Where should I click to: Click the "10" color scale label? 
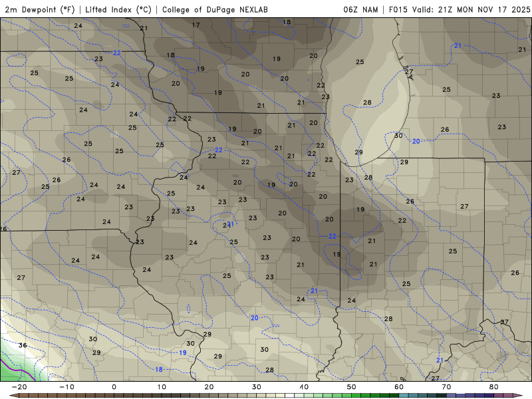[162, 387]
